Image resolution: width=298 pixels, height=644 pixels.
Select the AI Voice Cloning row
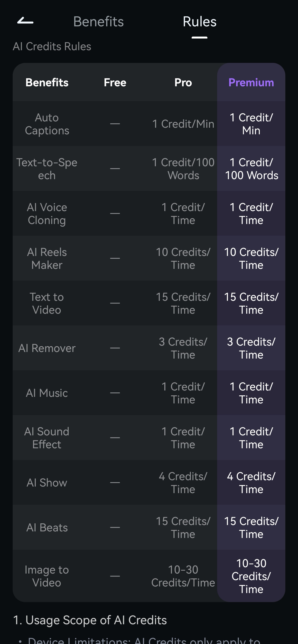[47, 214]
